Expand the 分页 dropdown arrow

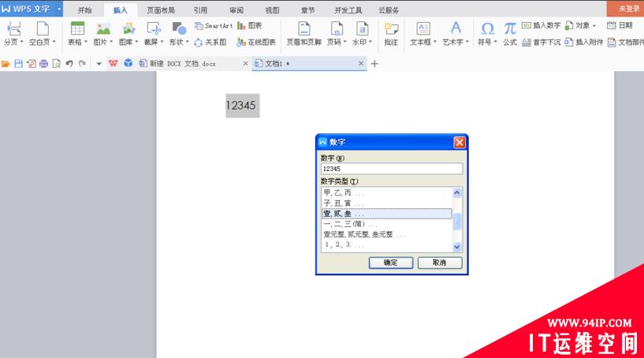pos(21,42)
